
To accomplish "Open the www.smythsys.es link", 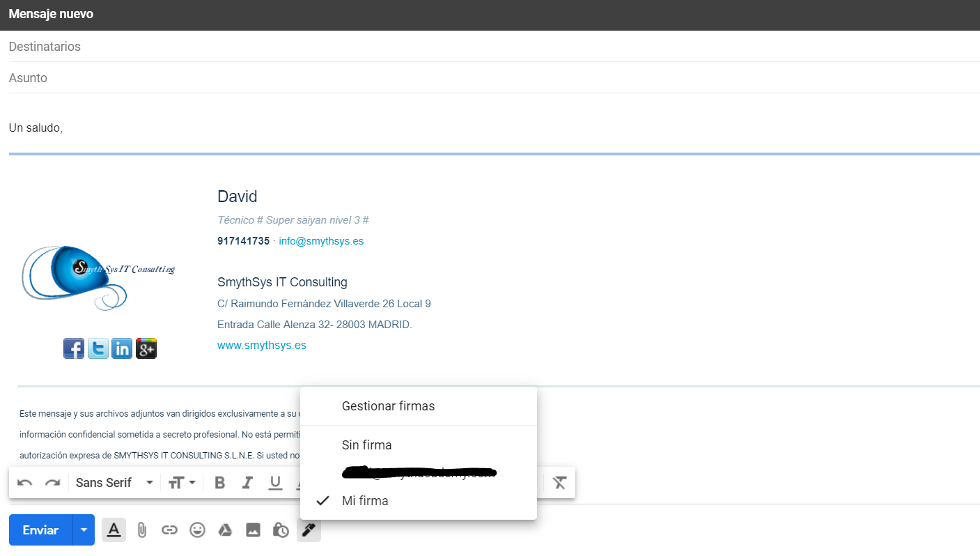I will pos(261,346).
